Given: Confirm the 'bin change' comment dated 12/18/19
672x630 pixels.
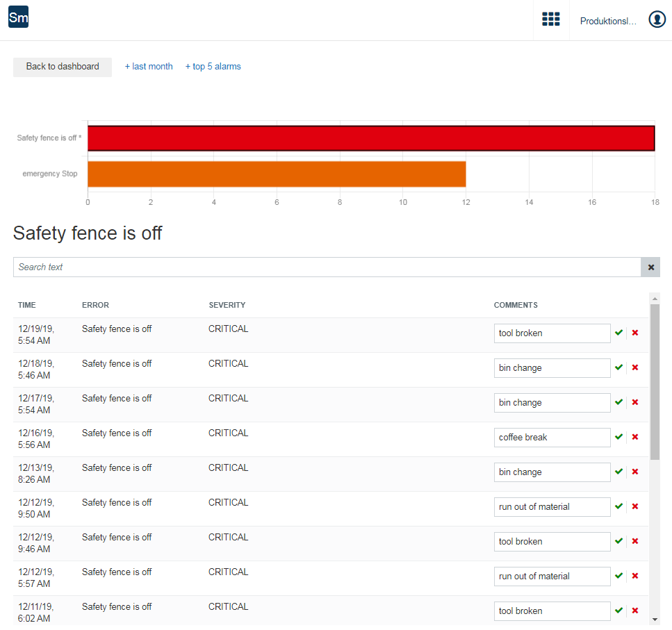Looking at the screenshot, I should pos(619,367).
